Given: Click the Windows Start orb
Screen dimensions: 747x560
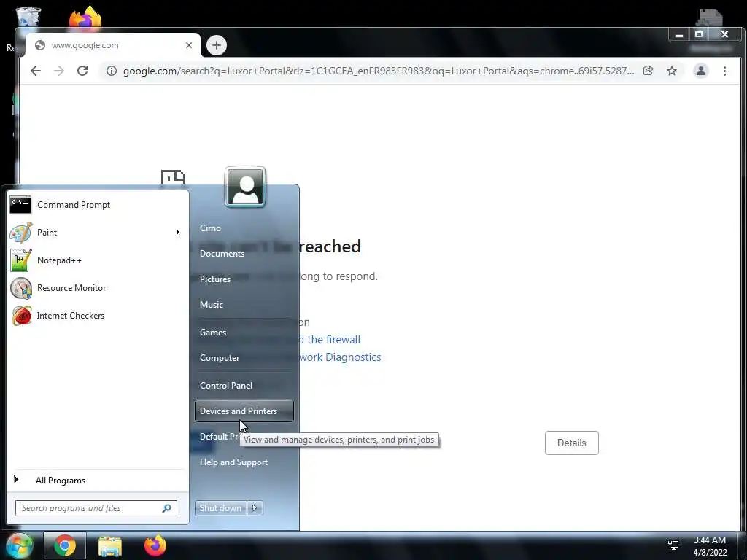Looking at the screenshot, I should click(19, 545).
